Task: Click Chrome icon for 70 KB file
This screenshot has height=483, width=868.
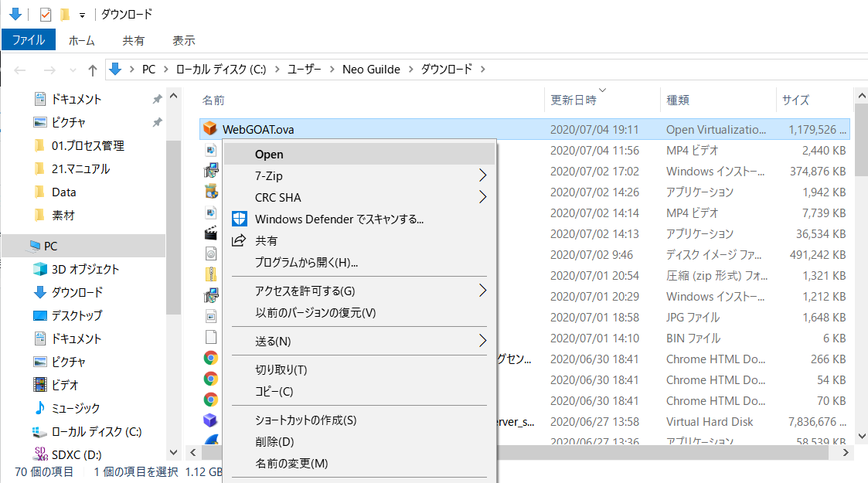Action: (210, 400)
